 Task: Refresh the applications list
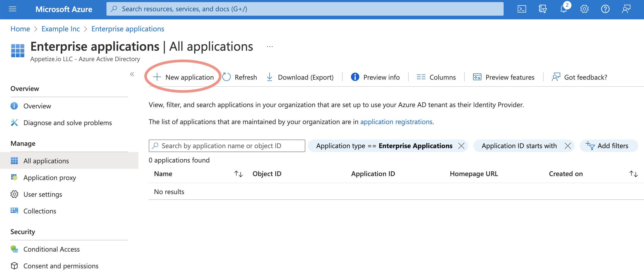[x=239, y=77]
